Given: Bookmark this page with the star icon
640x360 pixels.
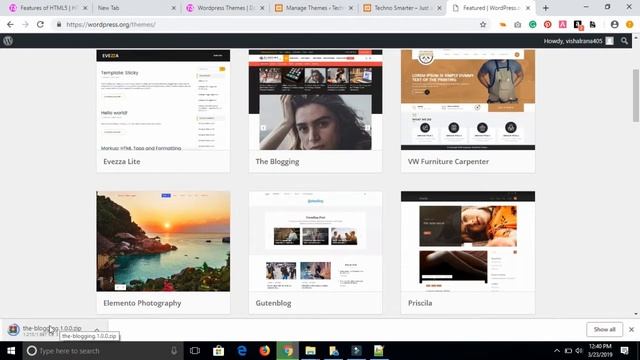Looking at the screenshot, I should tap(483, 24).
